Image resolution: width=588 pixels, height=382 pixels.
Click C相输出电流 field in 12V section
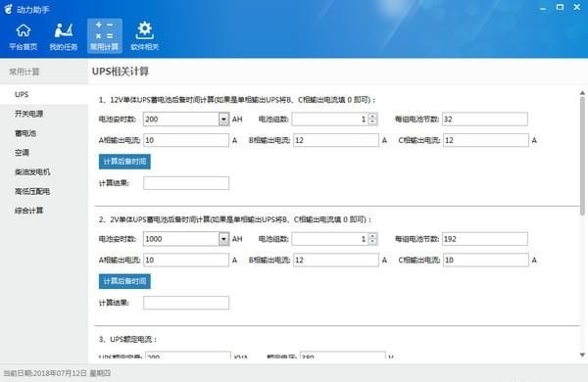(x=486, y=140)
